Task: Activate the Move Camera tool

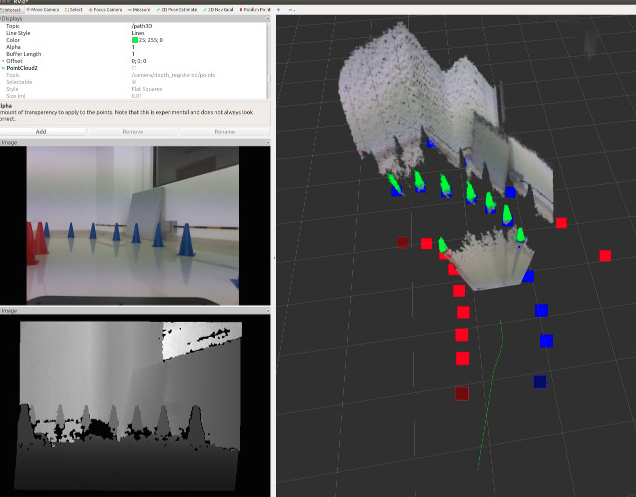Action: 43,9
